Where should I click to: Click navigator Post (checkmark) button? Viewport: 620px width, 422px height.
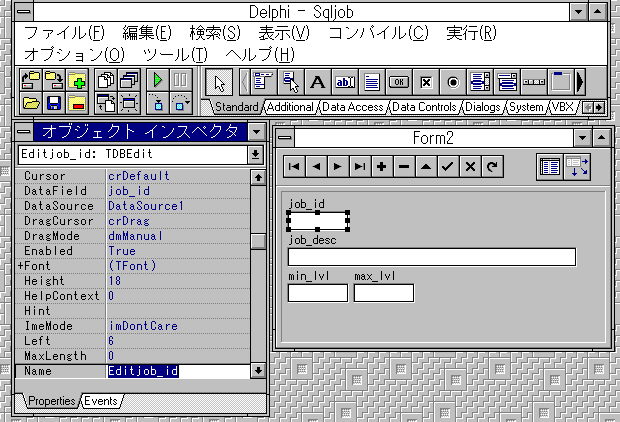(448, 167)
